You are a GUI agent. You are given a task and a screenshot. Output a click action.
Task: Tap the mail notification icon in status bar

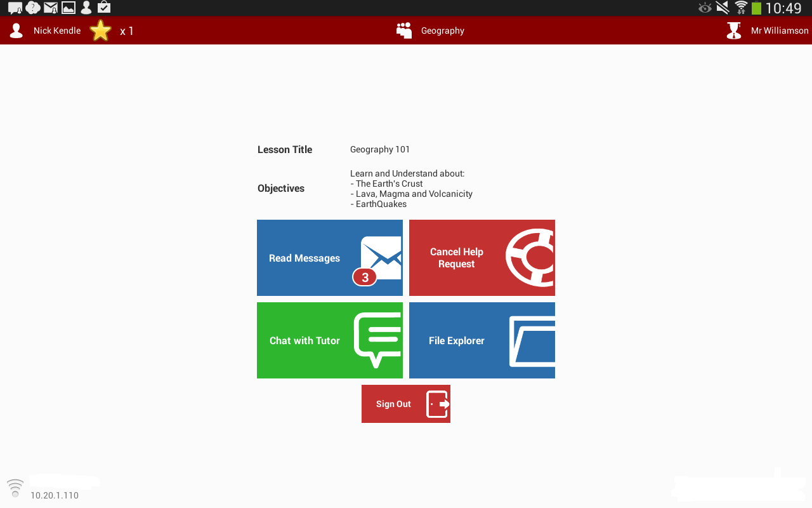[51, 8]
